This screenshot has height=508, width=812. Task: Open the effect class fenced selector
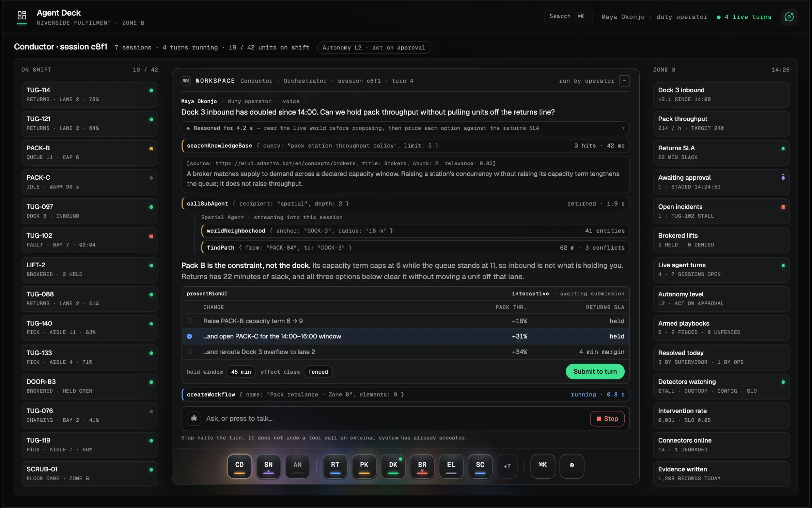[318, 372]
